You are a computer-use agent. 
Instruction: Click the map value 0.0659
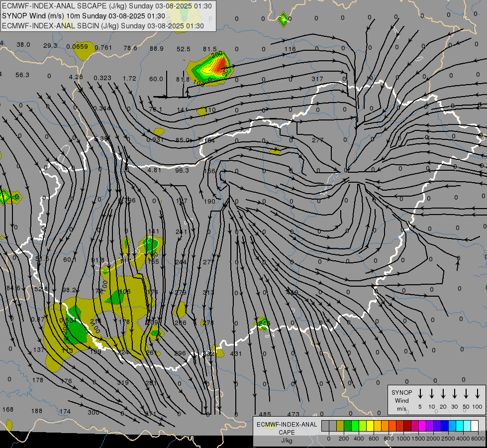77,47
